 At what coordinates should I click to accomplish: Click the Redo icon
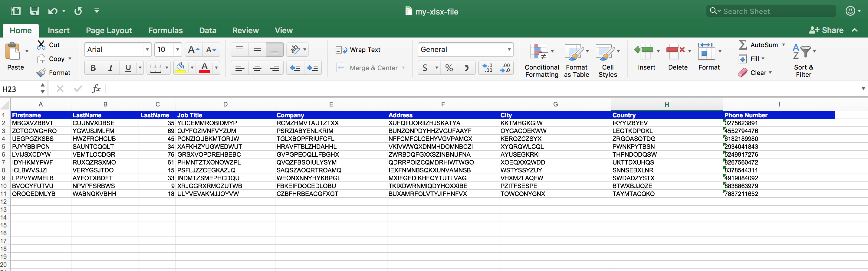(78, 11)
